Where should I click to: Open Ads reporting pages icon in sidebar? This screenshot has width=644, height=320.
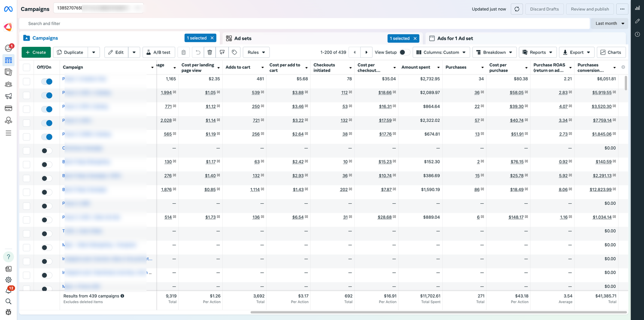[8, 72]
